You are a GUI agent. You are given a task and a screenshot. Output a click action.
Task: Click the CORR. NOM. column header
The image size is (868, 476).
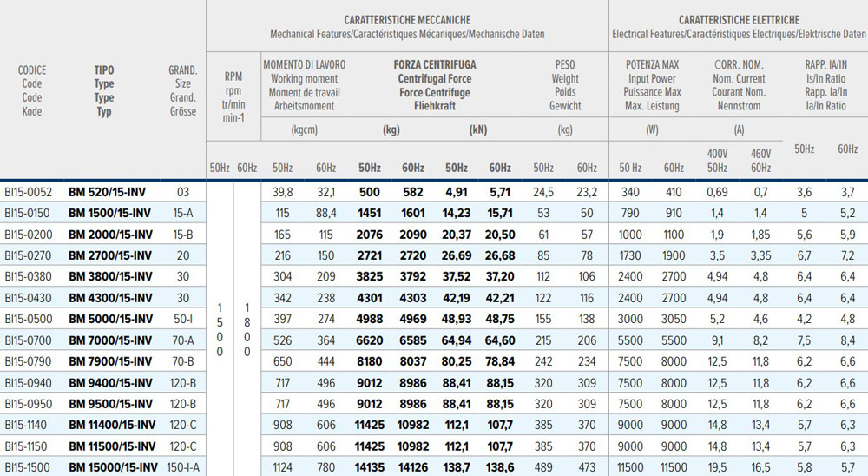coord(739,65)
